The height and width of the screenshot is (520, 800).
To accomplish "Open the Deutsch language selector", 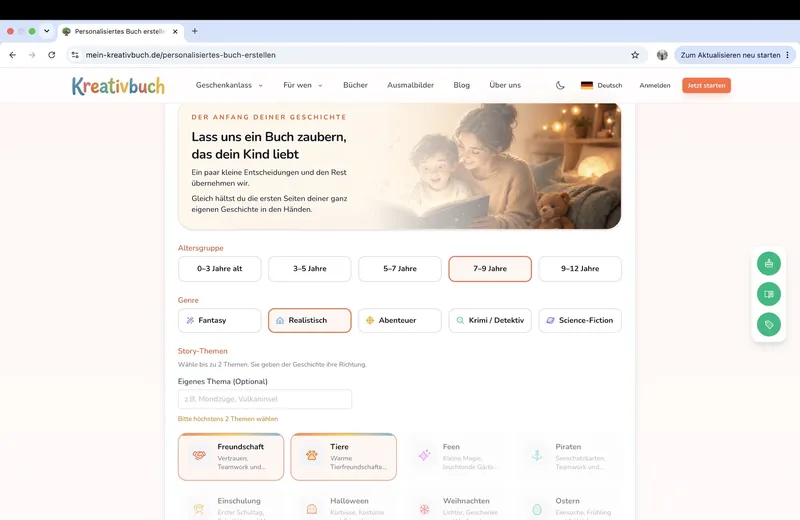I will (x=602, y=85).
